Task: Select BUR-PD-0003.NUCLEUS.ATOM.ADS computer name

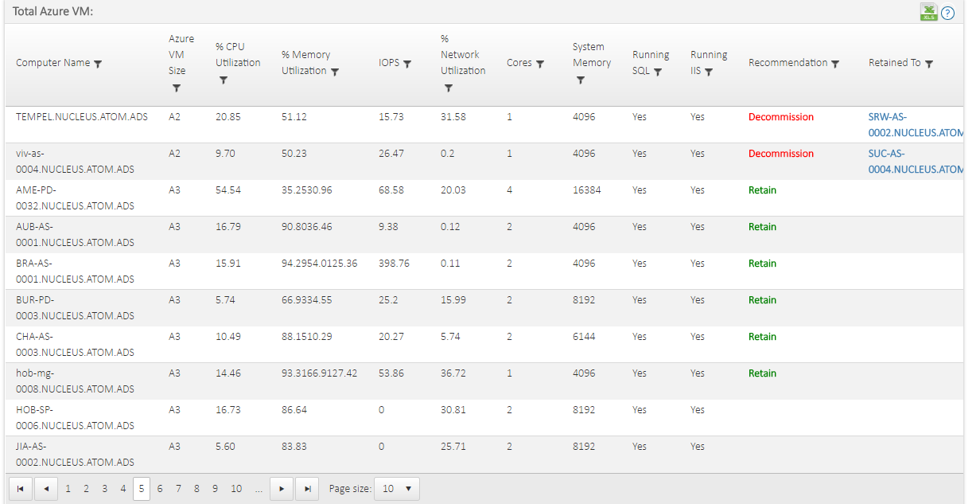Action: (x=75, y=308)
